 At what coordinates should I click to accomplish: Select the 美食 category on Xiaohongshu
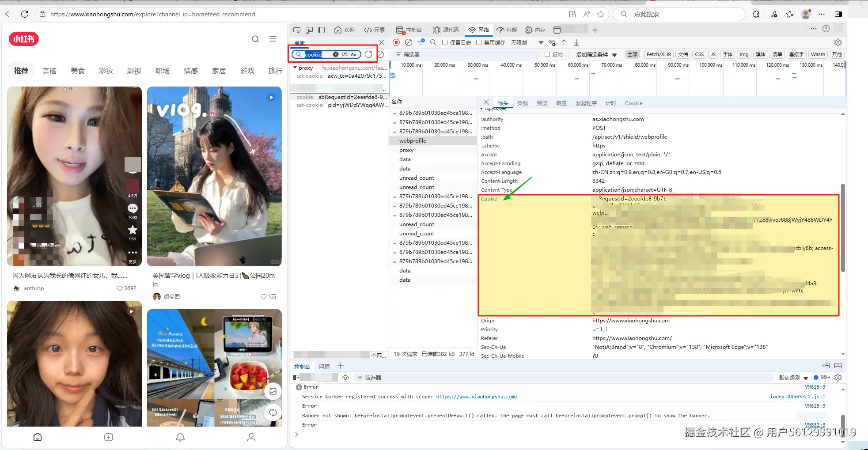77,71
